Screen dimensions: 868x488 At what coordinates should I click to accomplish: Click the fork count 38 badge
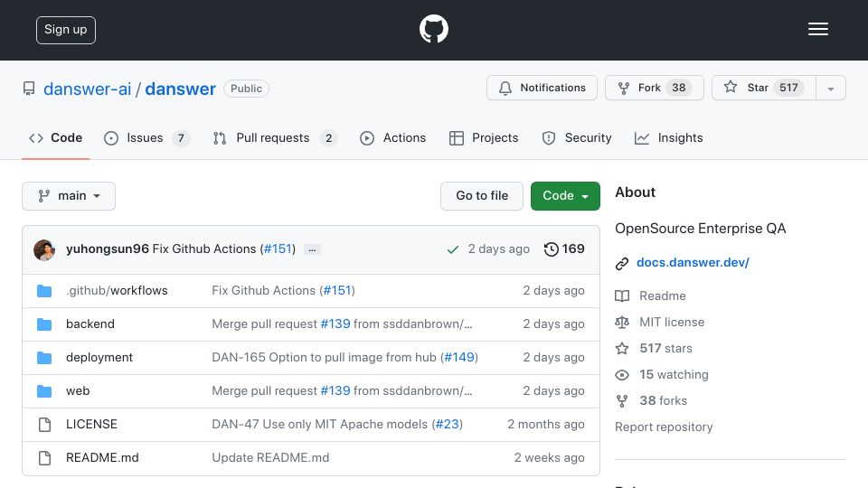click(x=679, y=88)
